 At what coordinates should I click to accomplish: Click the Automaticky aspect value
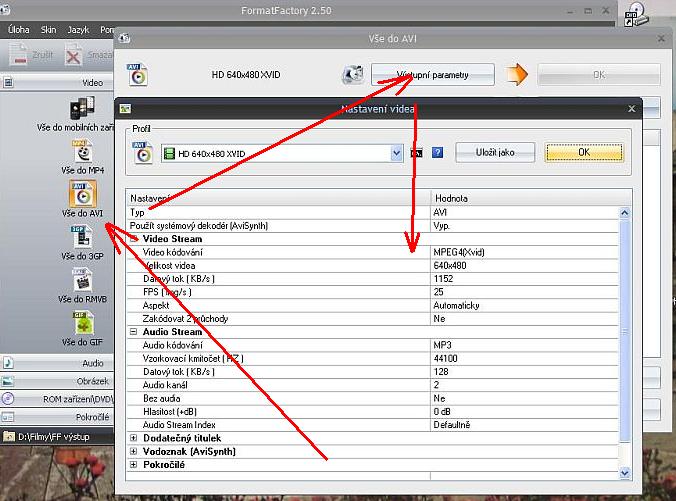click(x=456, y=306)
